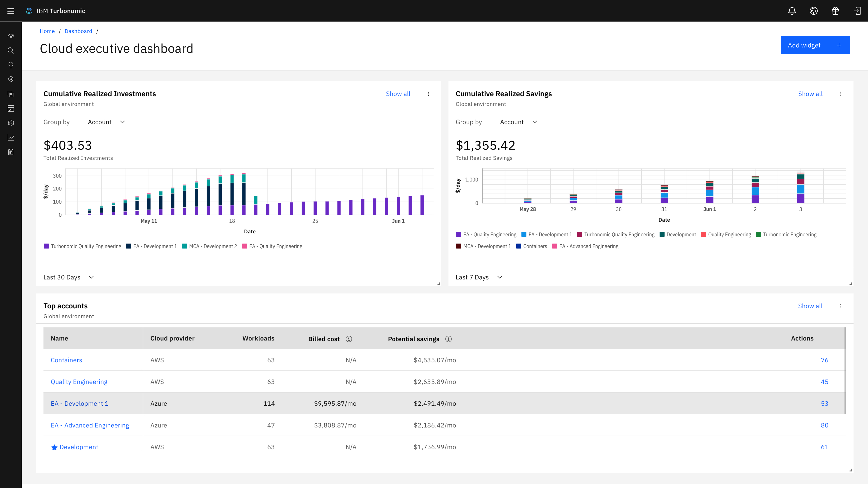Screen dimensions: 868x488
Task: Open the EA - Development 1 account link
Action: coord(80,404)
